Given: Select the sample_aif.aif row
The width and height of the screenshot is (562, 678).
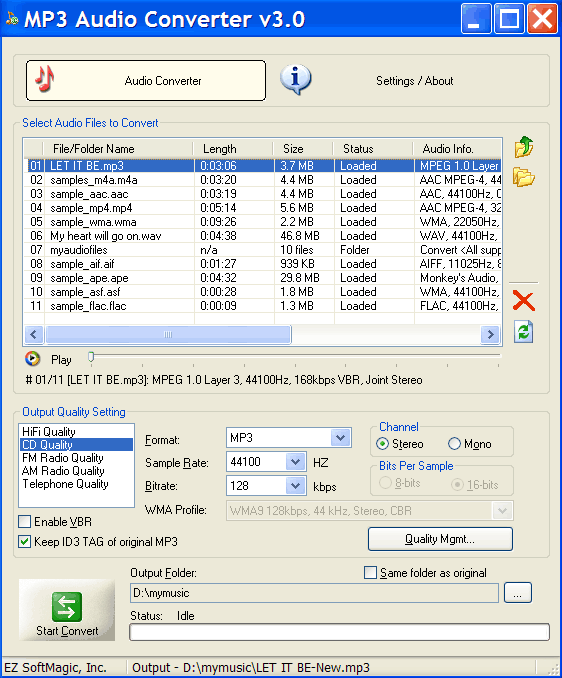Looking at the screenshot, I should (263, 264).
